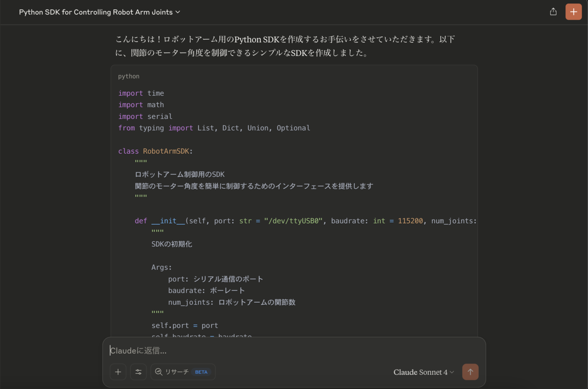The width and height of the screenshot is (588, 389).
Task: Click the 'num_joints: ロボットアームの関節数' line
Action: [232, 302]
